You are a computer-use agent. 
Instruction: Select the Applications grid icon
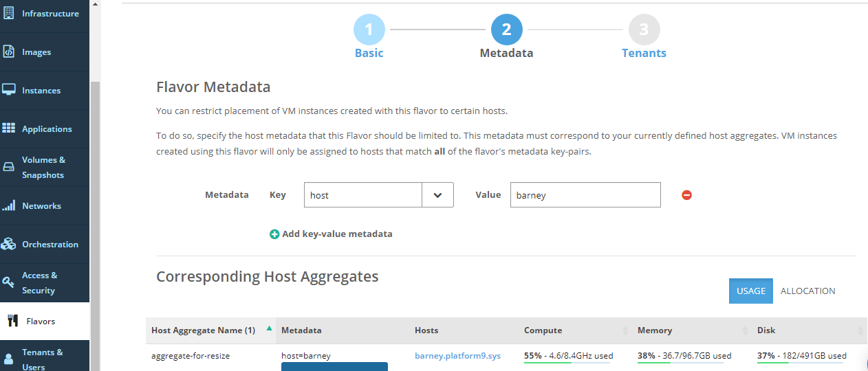pyautogui.click(x=9, y=128)
